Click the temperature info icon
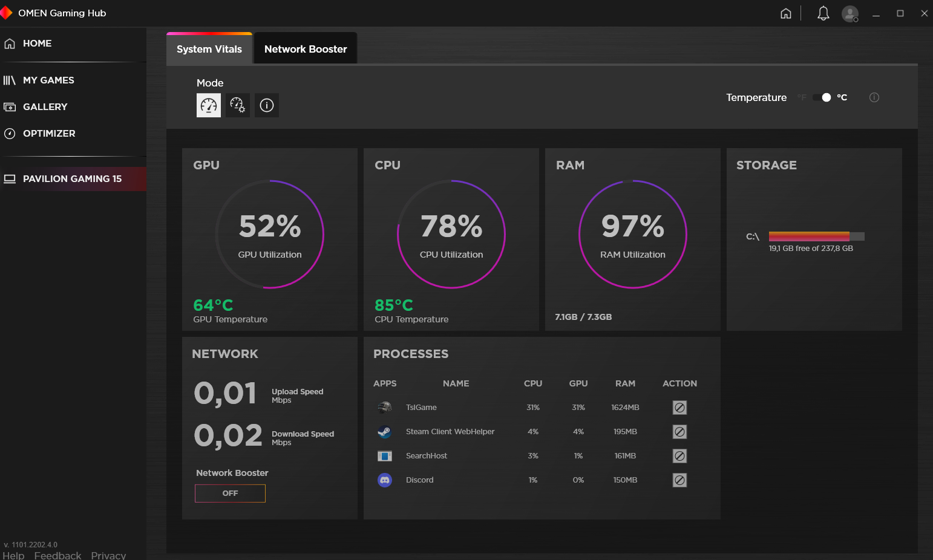 tap(874, 97)
